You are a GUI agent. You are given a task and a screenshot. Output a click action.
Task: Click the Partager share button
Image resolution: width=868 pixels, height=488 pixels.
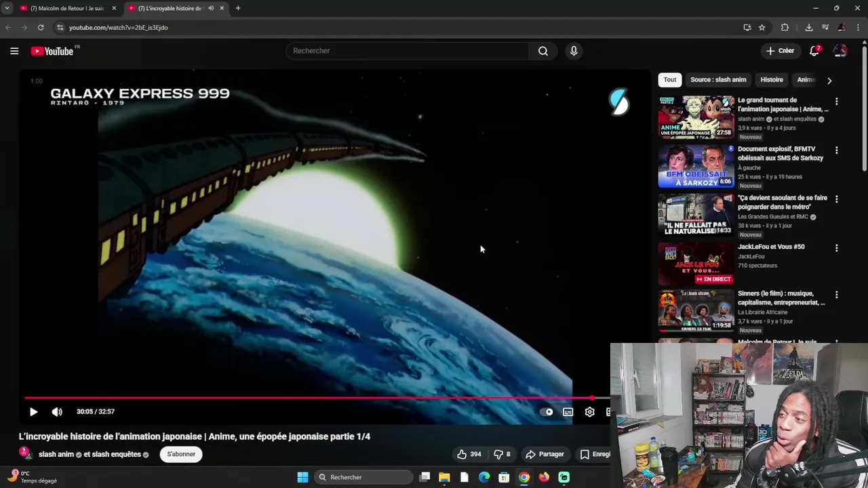(545, 454)
